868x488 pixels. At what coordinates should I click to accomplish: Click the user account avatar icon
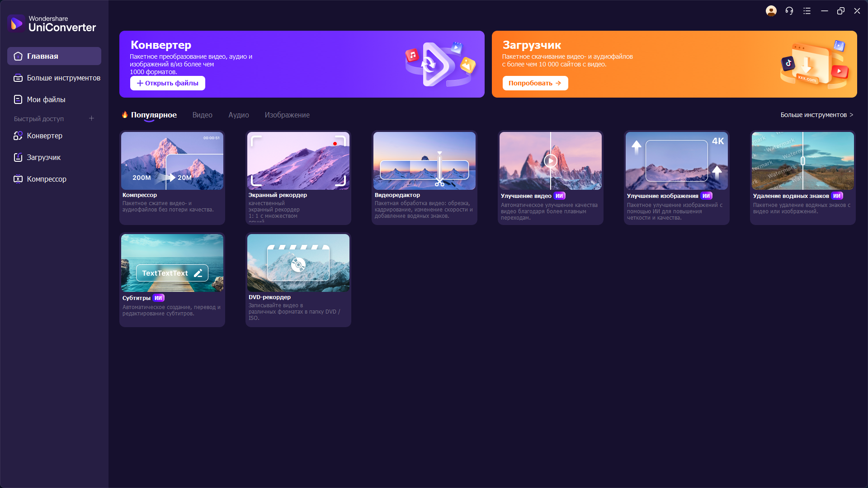pyautogui.click(x=771, y=11)
